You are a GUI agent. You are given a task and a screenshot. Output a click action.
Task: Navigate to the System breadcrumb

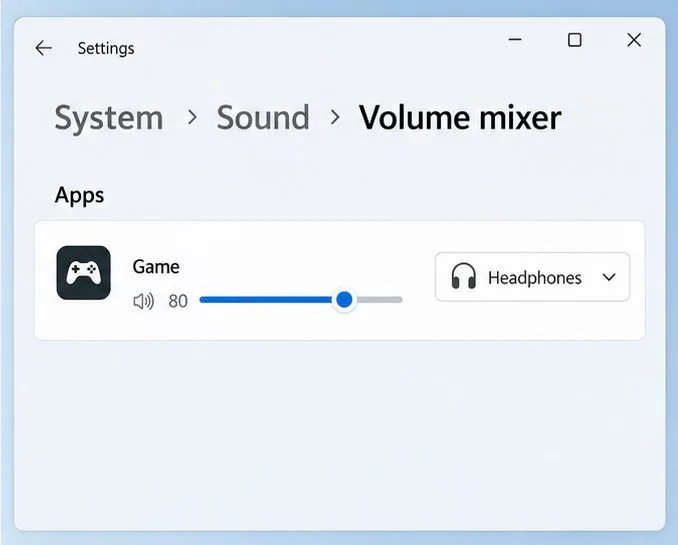click(x=109, y=118)
